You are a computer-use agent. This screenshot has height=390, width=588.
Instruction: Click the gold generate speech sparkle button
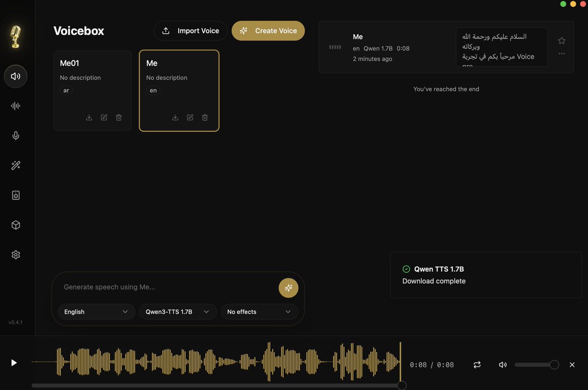click(x=289, y=288)
